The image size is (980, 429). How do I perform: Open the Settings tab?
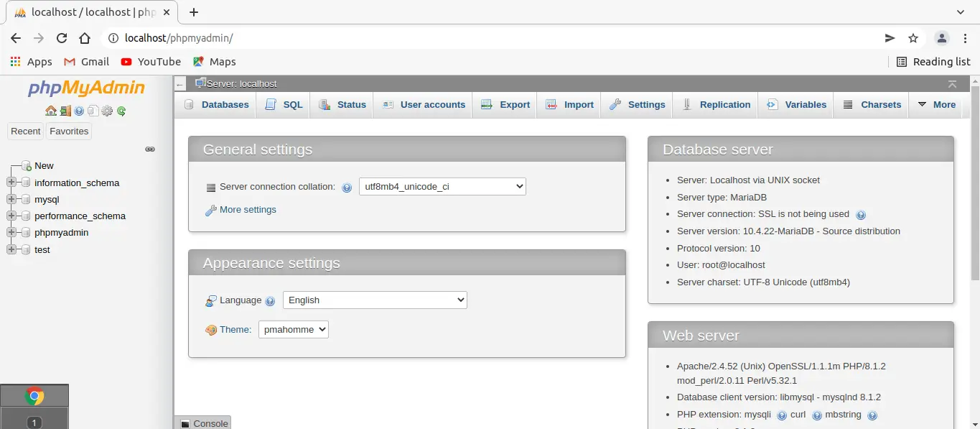click(638, 105)
